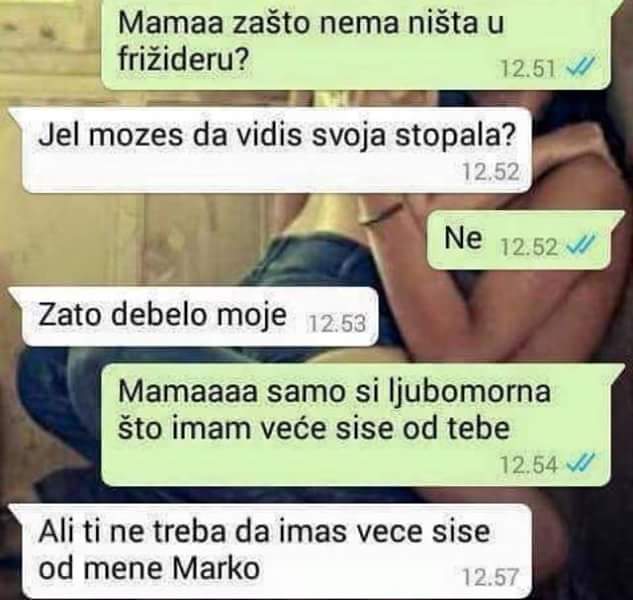Screen dimensions: 633x600
Task: Tap the 12.51 timestamp
Action: pos(528,69)
